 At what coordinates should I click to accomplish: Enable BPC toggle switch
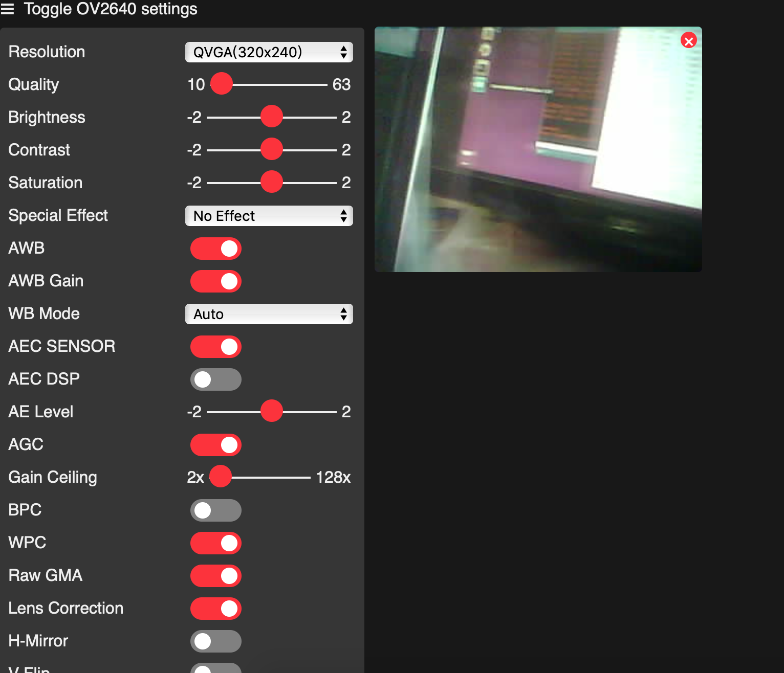(x=216, y=510)
